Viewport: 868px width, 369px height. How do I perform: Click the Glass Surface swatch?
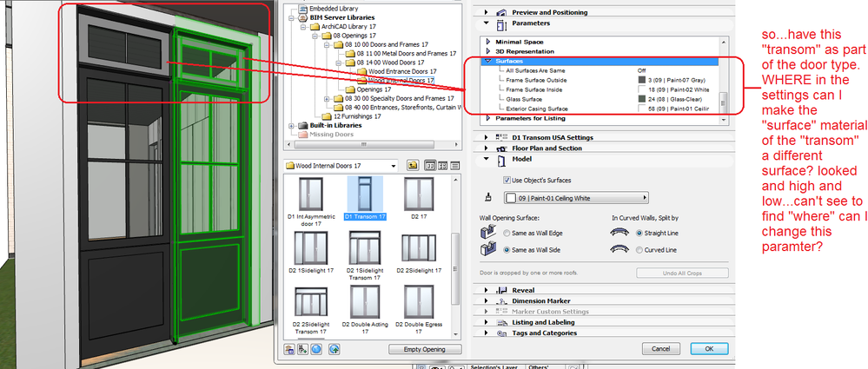642,99
